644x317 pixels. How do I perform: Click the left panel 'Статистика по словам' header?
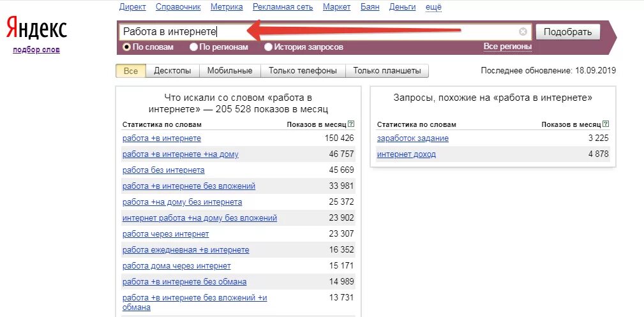tap(162, 124)
